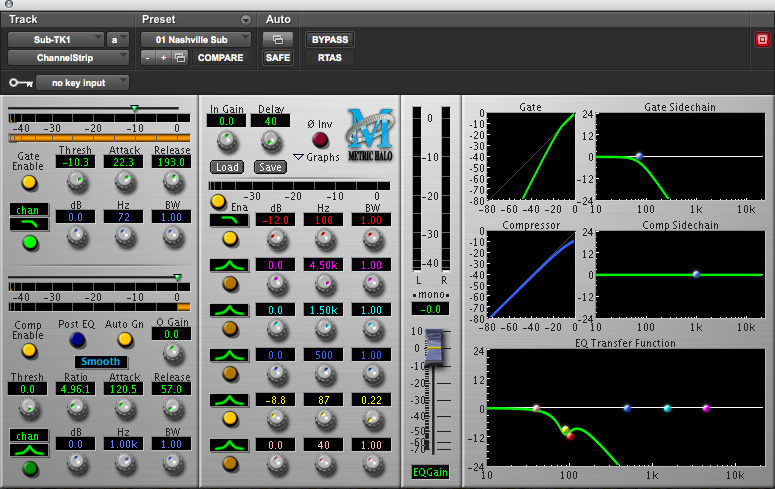Viewport: 775px width, 489px height.
Task: Click the Delay value field
Action: pos(270,121)
